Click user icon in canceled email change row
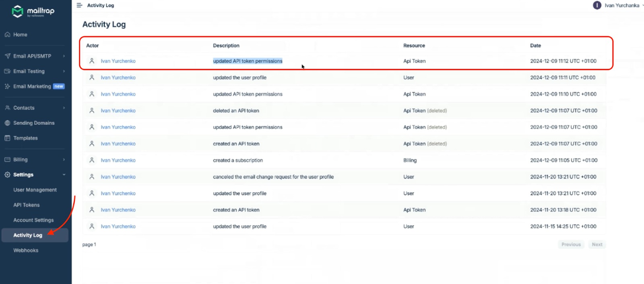The width and height of the screenshot is (644, 284). pos(92,176)
